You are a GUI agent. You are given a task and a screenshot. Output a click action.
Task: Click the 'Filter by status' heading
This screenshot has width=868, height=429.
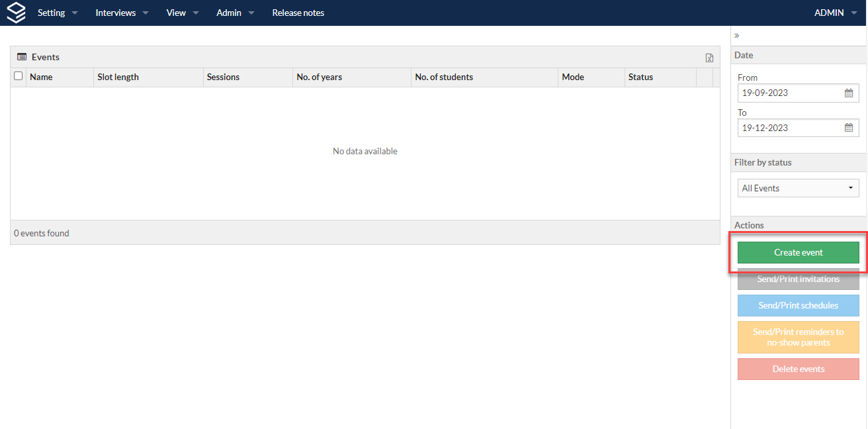click(x=763, y=162)
